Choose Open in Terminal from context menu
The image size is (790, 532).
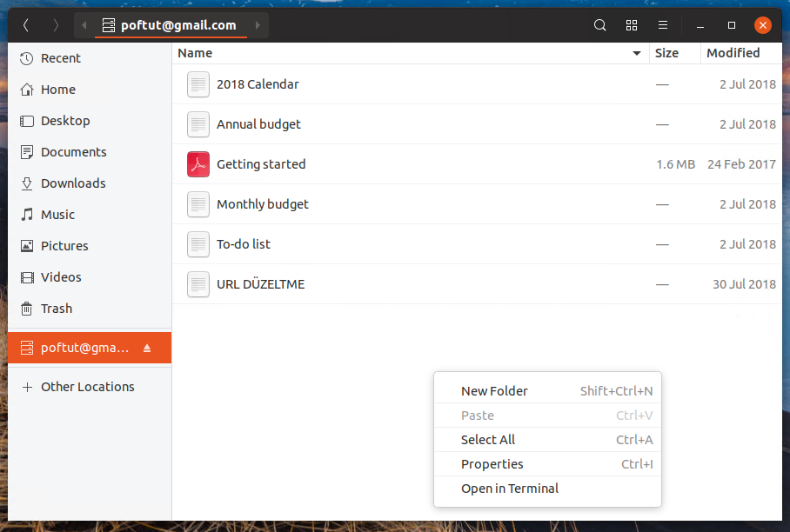(x=547, y=489)
